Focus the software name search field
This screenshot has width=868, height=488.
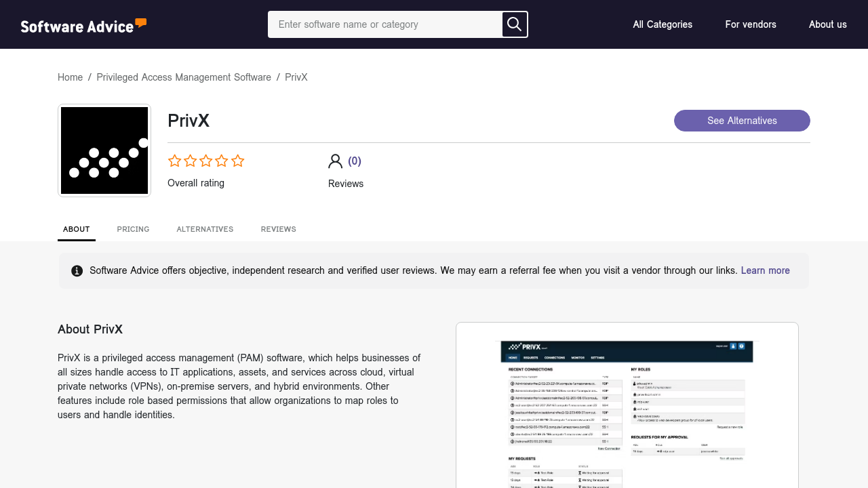(x=384, y=24)
